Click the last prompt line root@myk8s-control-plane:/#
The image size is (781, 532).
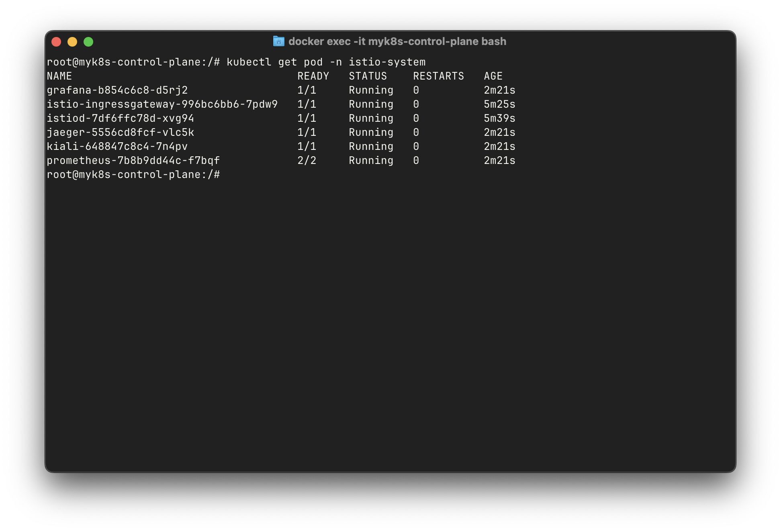[x=133, y=175]
